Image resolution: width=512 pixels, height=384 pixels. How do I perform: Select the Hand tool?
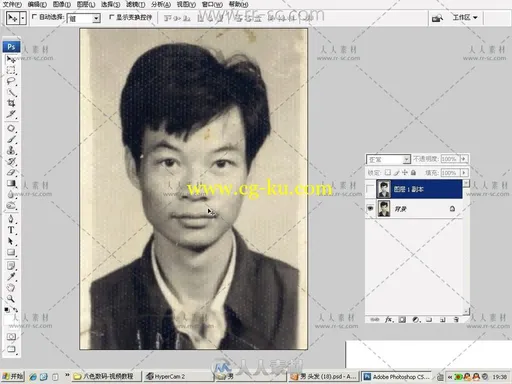[x=11, y=288]
